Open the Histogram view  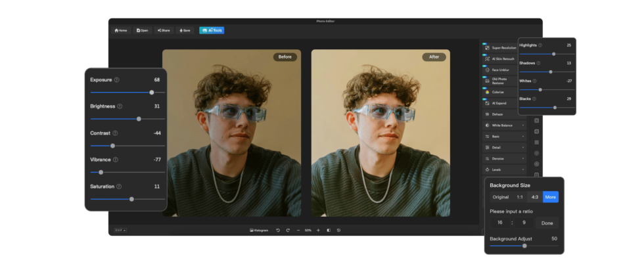pyautogui.click(x=259, y=230)
